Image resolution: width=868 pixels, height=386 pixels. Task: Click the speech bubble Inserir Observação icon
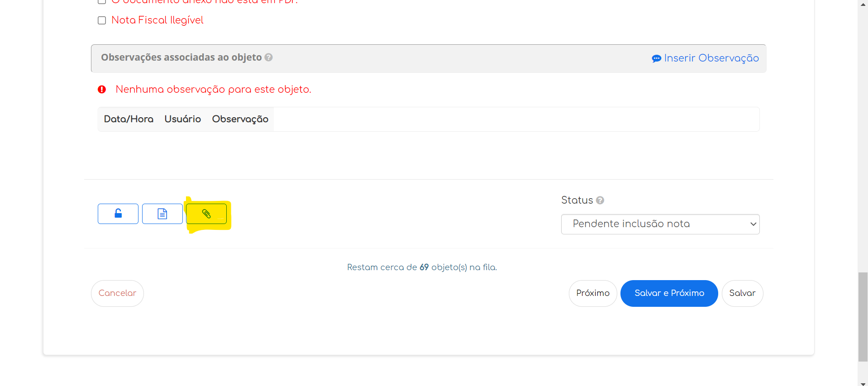656,58
